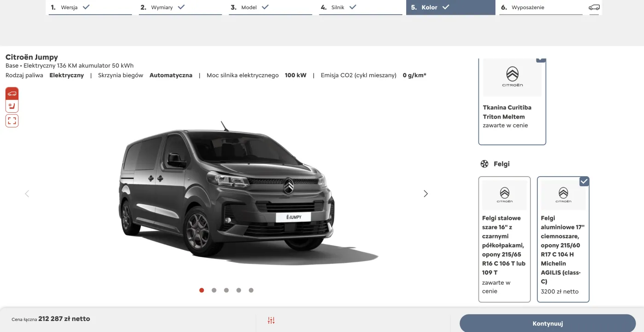The width and height of the screenshot is (644, 332).
Task: Go to step 1 Wersja
Action: click(x=90, y=7)
